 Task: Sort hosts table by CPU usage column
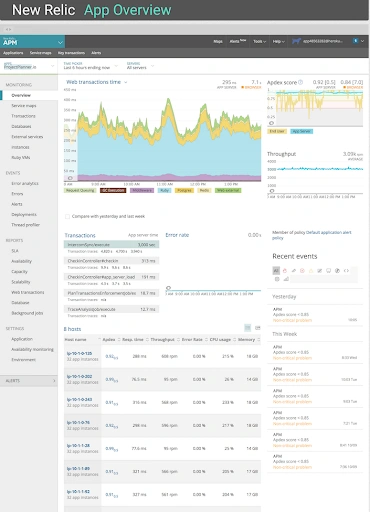pyautogui.click(x=222, y=339)
